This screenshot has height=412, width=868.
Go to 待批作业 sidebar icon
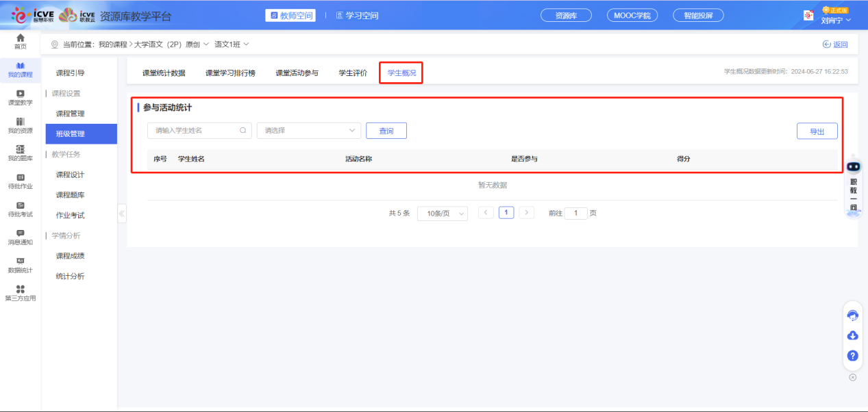click(21, 181)
